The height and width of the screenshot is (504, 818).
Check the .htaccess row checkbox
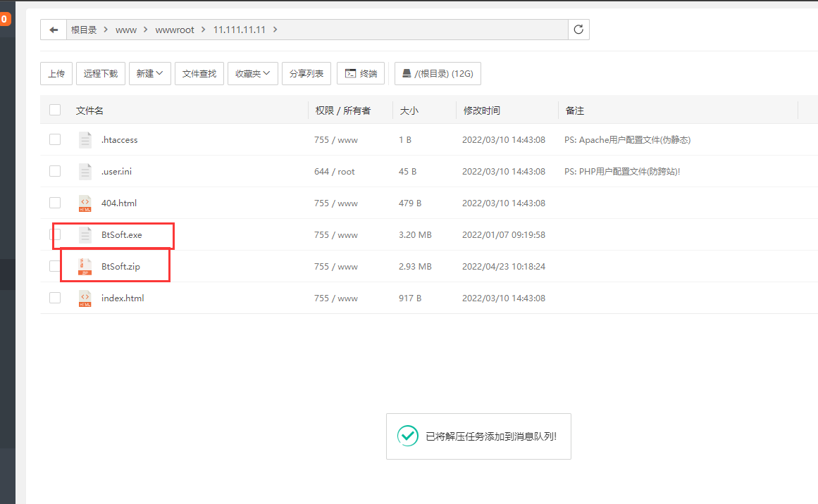coord(55,139)
